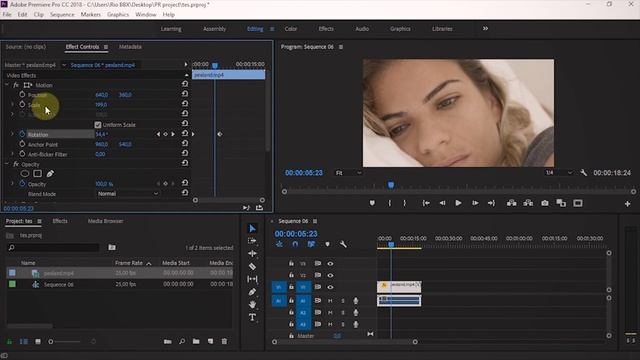Select the Pen tool in tools panel
Screen dimensions: 640x360
(x=252, y=292)
